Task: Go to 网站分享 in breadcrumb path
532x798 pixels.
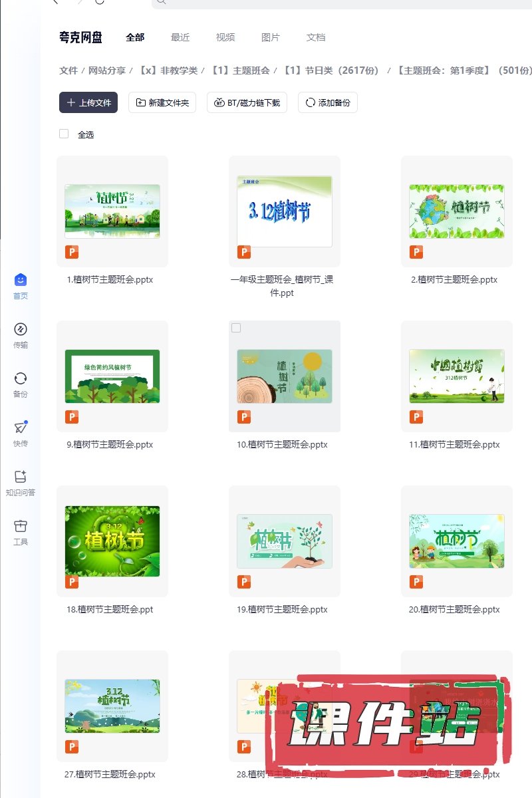Action: [107, 70]
